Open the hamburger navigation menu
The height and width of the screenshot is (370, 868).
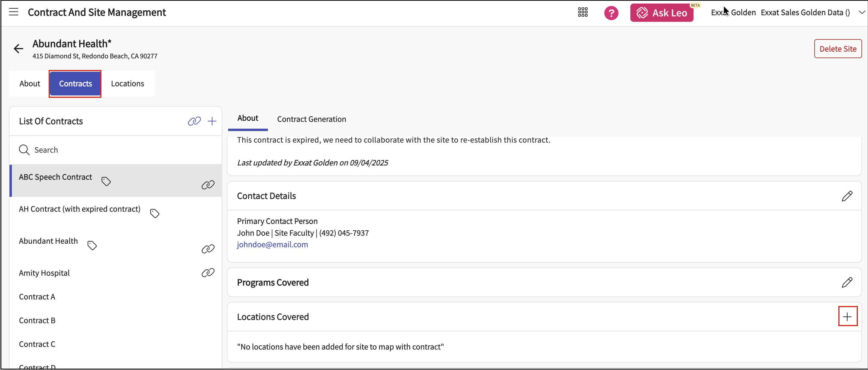point(13,12)
